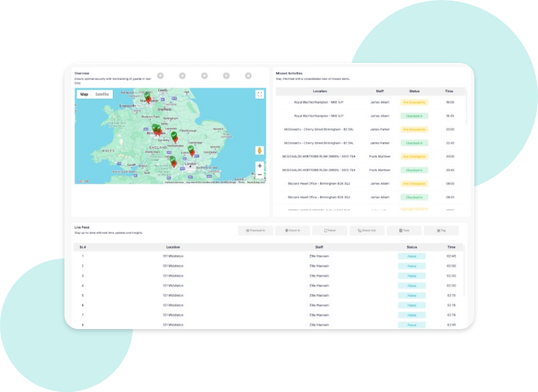Viewport: 538px width, 392px height.
Task: Click the guard marker near Northampton
Action: point(174,137)
